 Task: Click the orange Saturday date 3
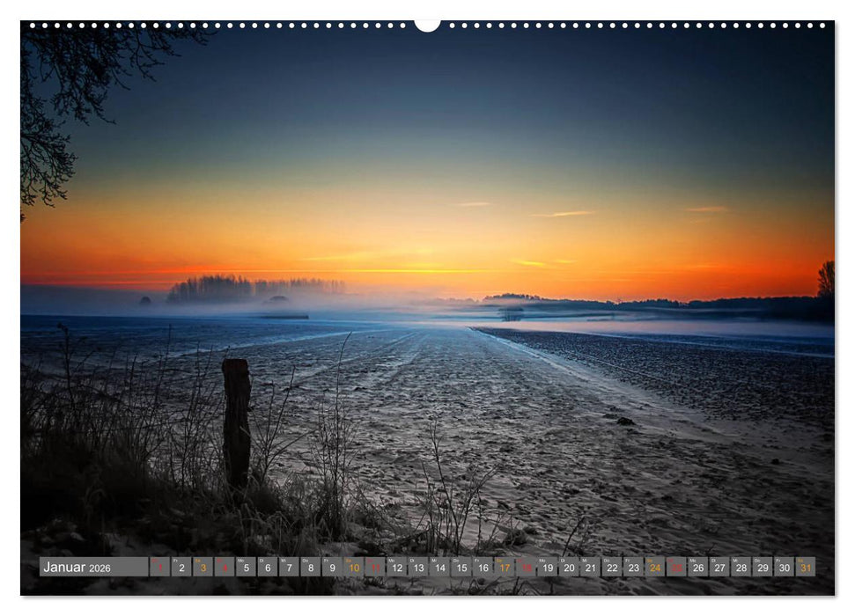(x=203, y=568)
